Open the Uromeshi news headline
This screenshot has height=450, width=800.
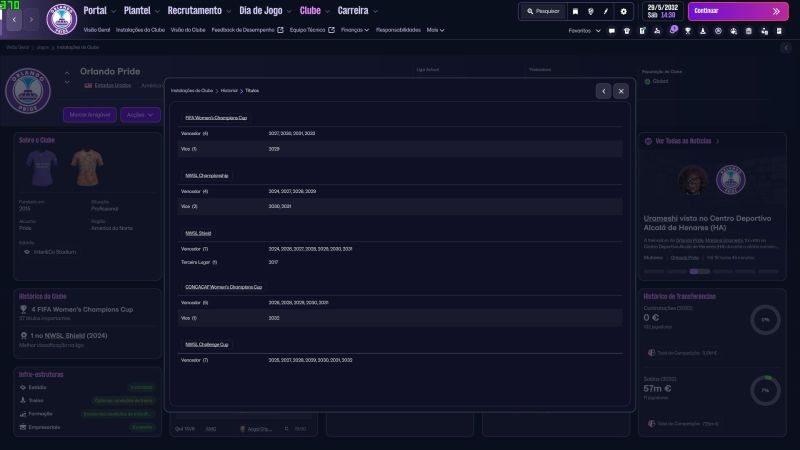(707, 223)
